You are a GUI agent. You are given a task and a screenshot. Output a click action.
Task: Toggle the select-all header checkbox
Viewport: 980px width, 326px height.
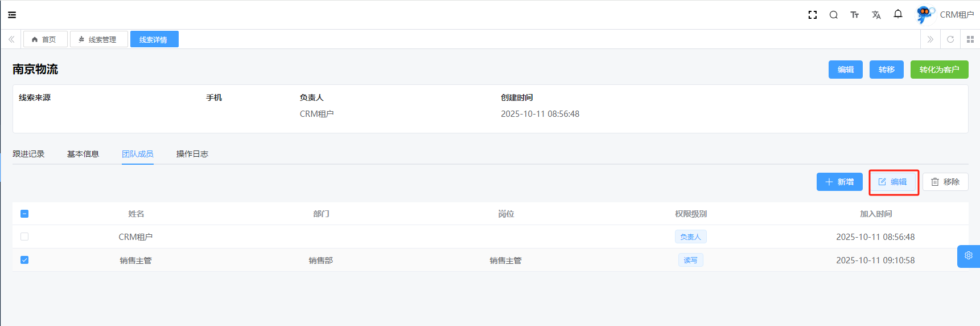pyautogui.click(x=24, y=214)
